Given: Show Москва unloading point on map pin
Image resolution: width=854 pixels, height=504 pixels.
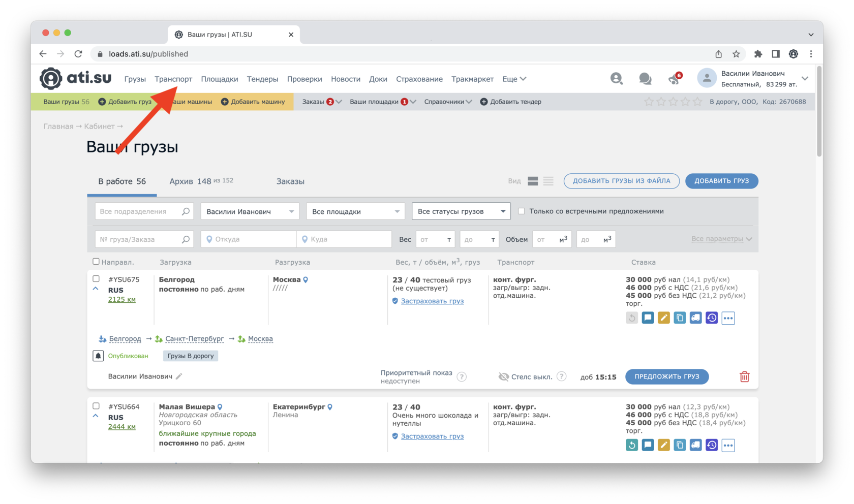Looking at the screenshot, I should click(306, 279).
